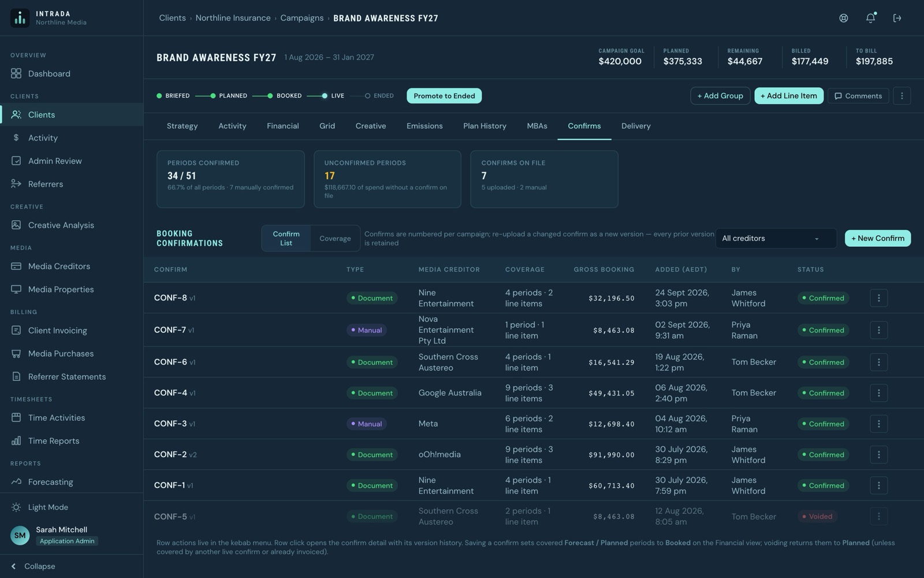The image size is (924, 578).
Task: Click the Manual type badge for CONF-7
Action: [367, 330]
